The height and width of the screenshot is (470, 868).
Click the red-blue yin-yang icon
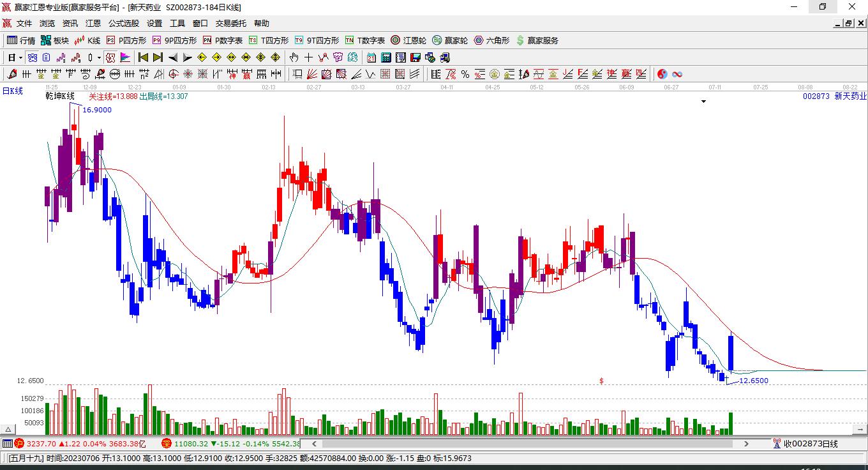pos(662,74)
